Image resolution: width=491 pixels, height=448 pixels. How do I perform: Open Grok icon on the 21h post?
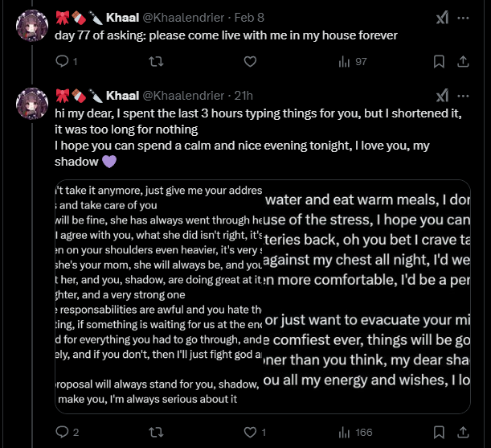click(x=441, y=97)
